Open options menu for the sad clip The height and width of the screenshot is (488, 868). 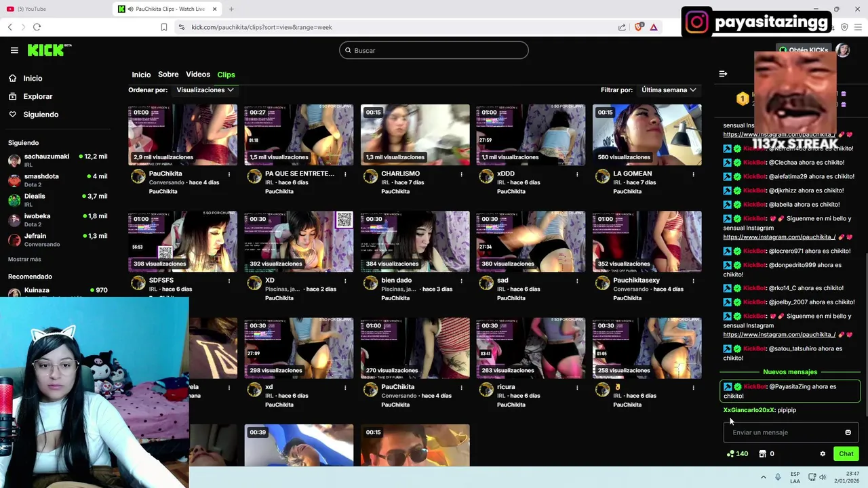pos(577,281)
